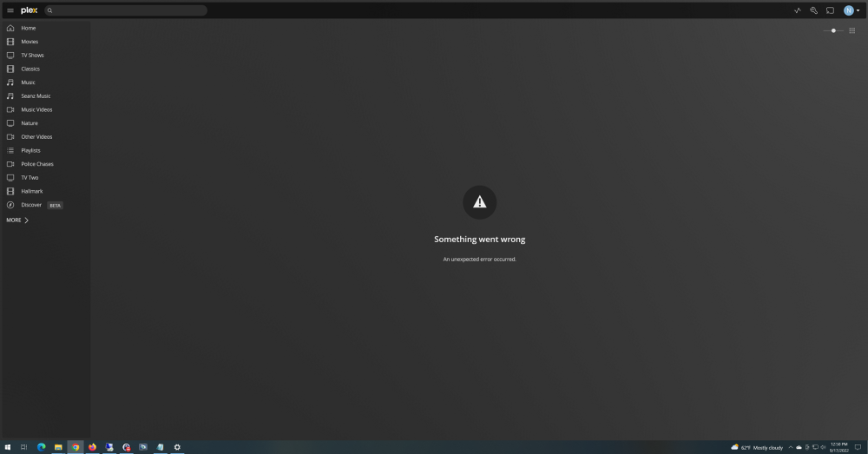Screen dimensions: 868x454
Task: Click the Movies film-strip icon
Action: click(10, 42)
